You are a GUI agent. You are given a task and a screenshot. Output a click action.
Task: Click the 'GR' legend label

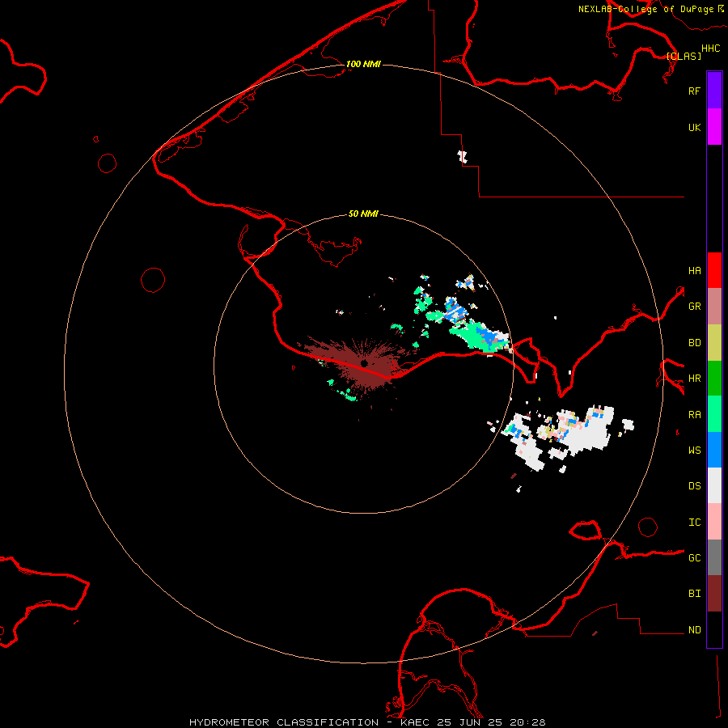point(694,307)
